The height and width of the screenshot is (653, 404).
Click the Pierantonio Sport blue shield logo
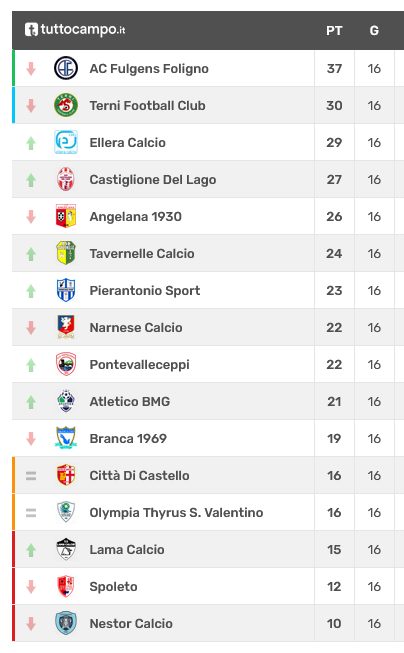[x=66, y=290]
